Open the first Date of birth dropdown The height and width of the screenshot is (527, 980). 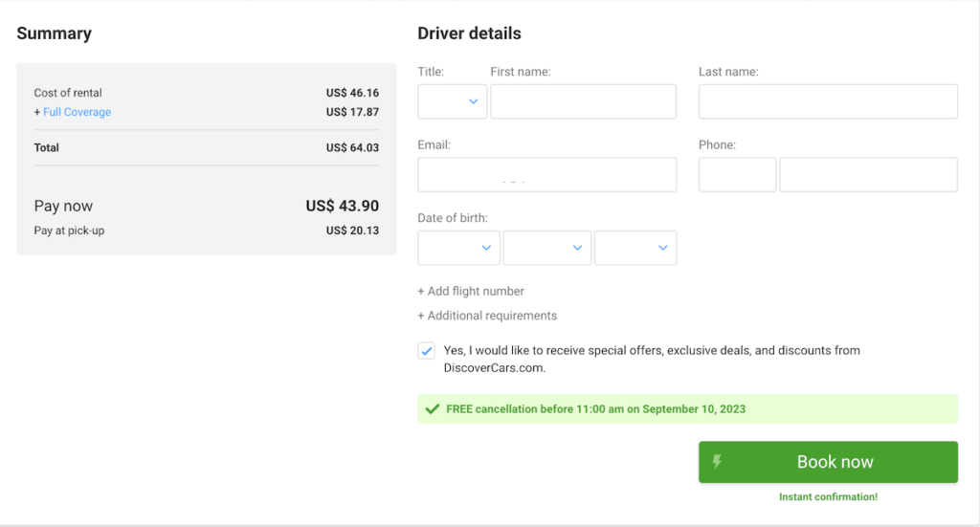pyautogui.click(x=458, y=248)
